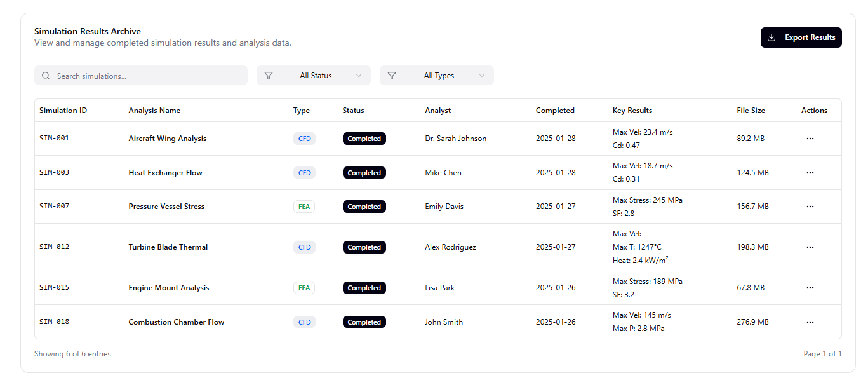Click the search magnifier icon
868x380 pixels.
pyautogui.click(x=46, y=75)
